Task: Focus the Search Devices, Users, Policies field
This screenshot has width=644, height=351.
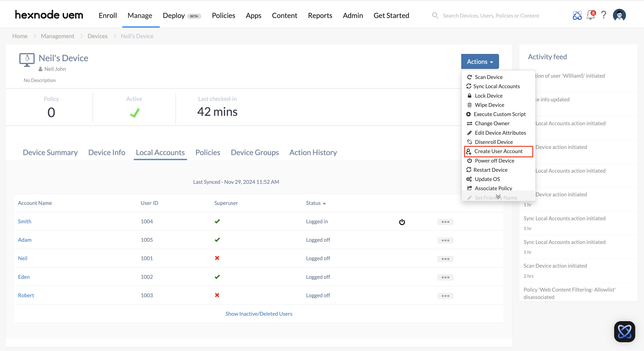Action: point(491,16)
